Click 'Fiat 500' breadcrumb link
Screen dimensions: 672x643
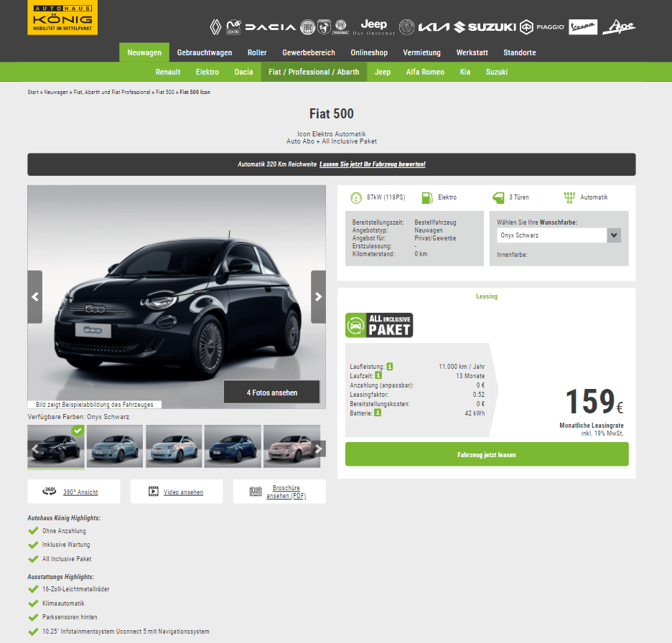coord(165,92)
